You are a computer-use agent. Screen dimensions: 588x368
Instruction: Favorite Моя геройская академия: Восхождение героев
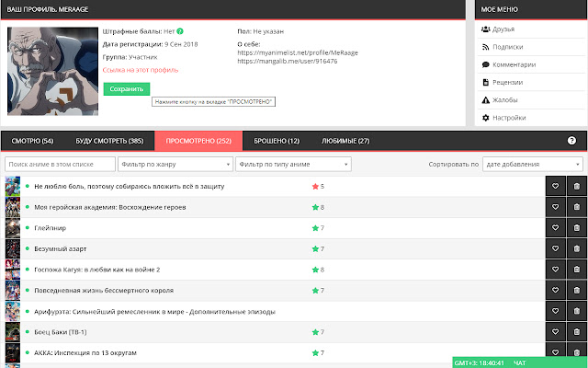click(x=555, y=207)
